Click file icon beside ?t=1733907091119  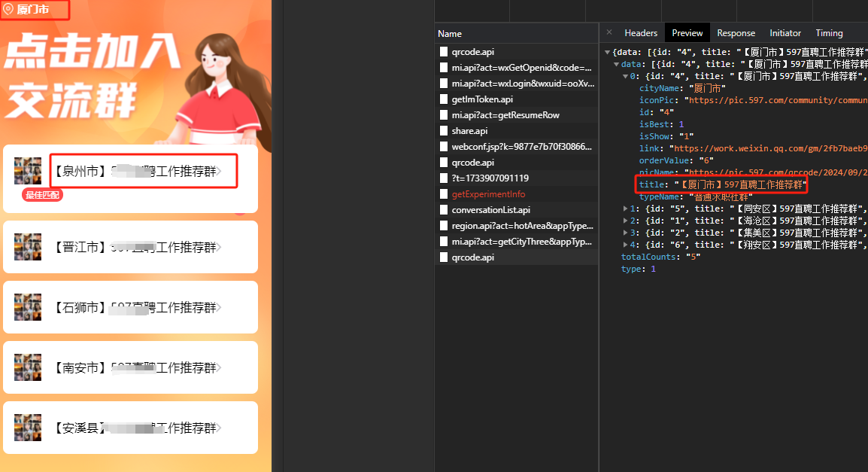[x=444, y=178]
